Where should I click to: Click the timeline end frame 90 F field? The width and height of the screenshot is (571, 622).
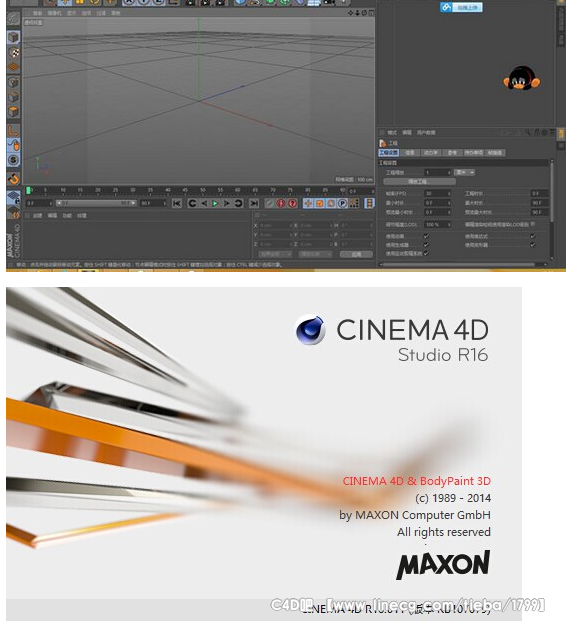pyautogui.click(x=153, y=203)
